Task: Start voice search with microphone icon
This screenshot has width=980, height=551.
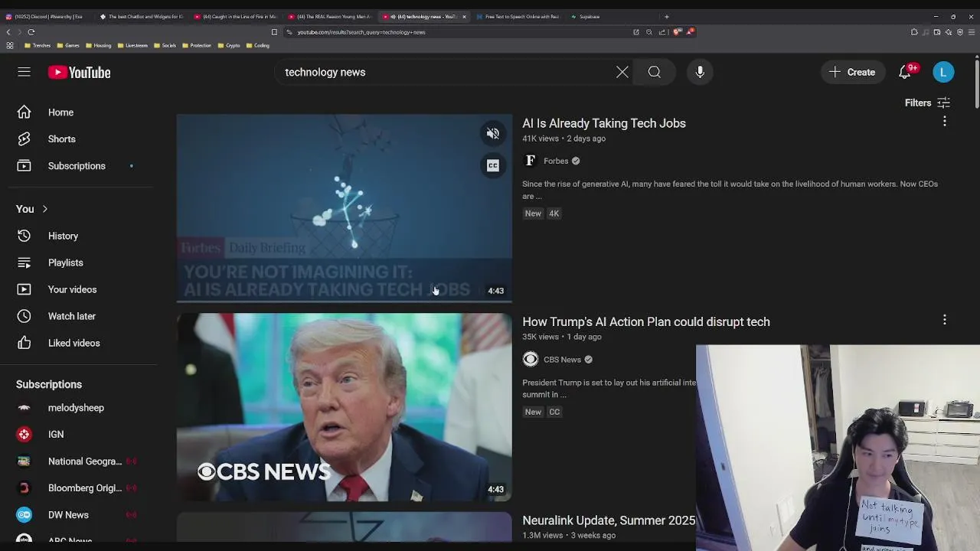Action: (700, 72)
